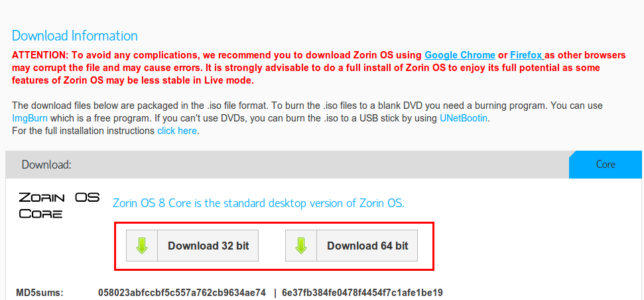
Task: Open the 'click here' installation instructions link
Action: (177, 131)
